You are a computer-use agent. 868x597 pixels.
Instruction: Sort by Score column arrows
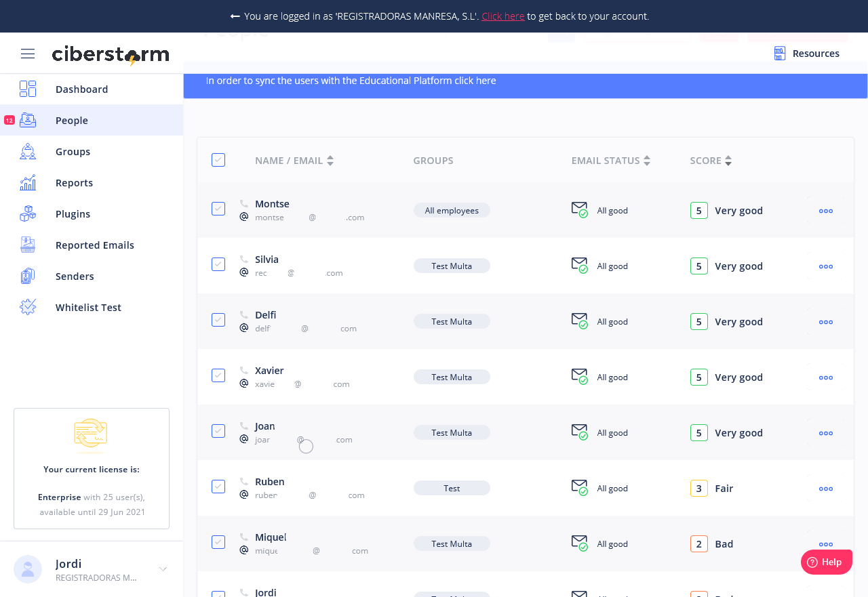point(728,161)
